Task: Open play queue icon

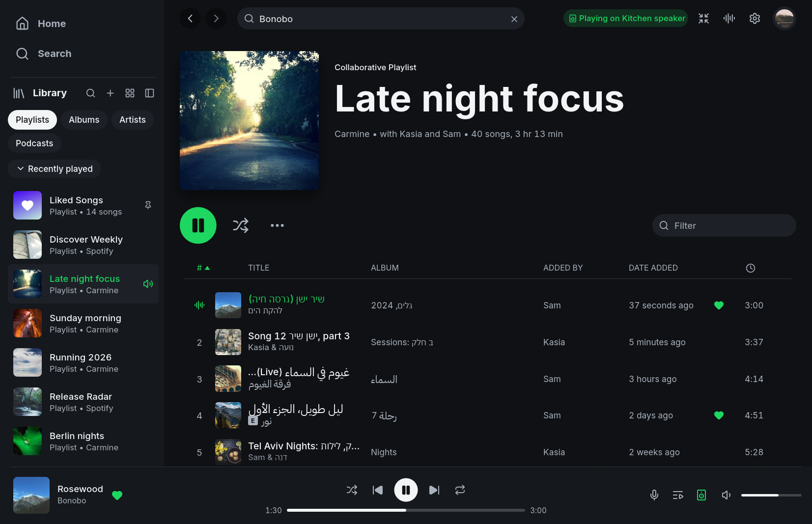Action: point(678,495)
